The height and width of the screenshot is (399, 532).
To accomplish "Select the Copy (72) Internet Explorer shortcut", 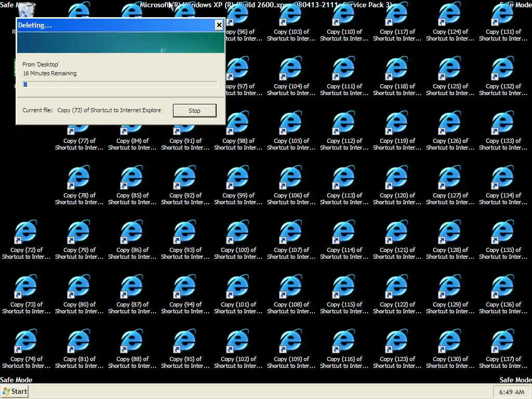I will tap(26, 240).
